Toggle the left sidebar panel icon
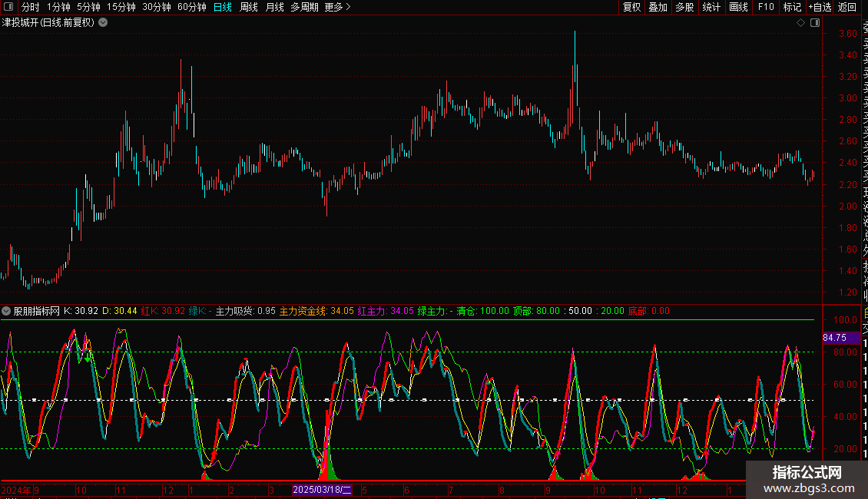This screenshot has width=868, height=499. point(7,7)
